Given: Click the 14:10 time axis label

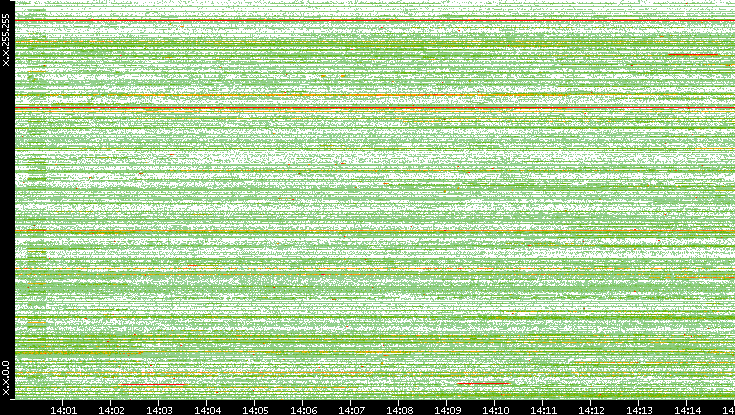Looking at the screenshot, I should click(x=495, y=410).
